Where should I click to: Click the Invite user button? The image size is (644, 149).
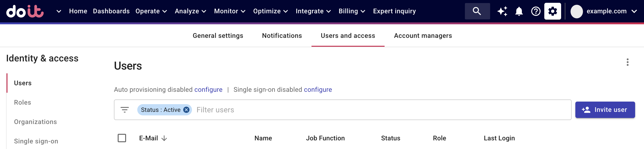coord(605,110)
